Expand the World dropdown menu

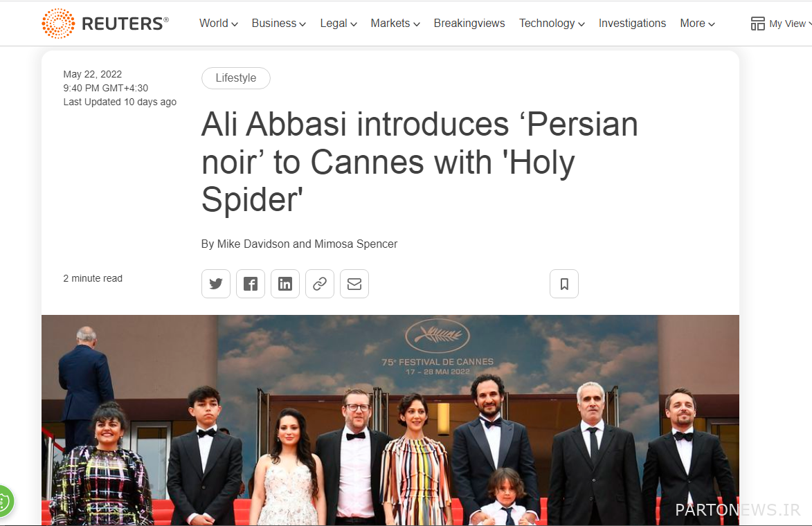pyautogui.click(x=219, y=24)
